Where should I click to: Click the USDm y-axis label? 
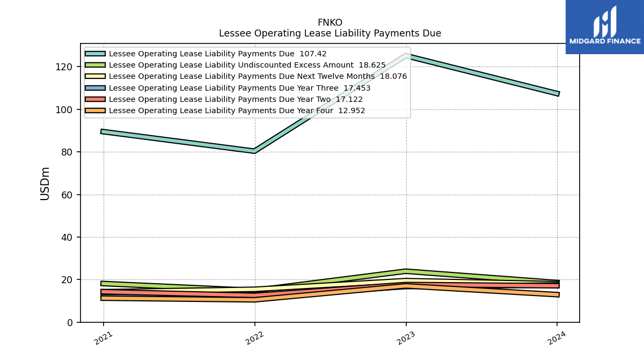(45, 183)
